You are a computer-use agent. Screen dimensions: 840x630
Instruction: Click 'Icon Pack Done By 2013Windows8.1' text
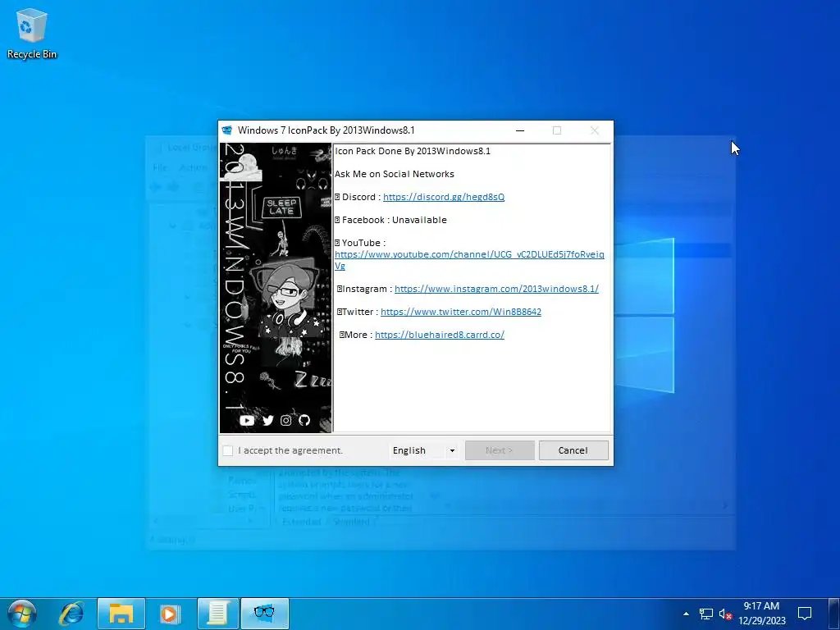[413, 151]
